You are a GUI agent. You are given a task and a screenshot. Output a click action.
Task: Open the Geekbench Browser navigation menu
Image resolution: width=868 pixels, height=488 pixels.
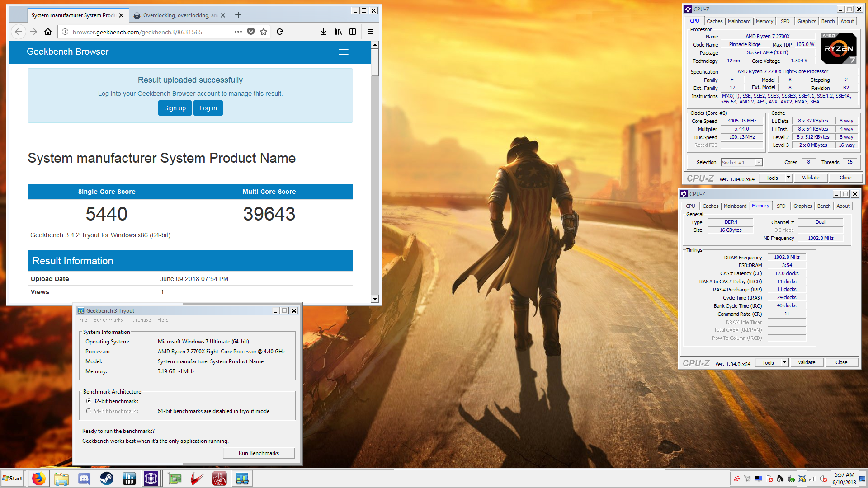344,52
